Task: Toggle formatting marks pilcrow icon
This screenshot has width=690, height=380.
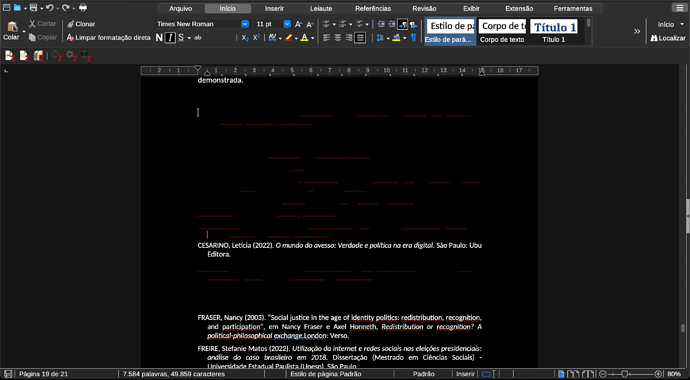Action: [414, 38]
